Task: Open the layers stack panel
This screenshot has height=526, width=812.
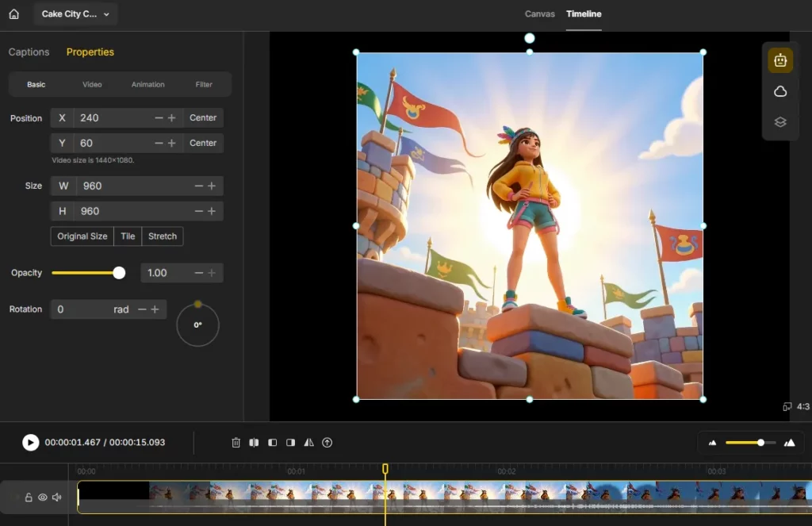Action: [x=780, y=122]
